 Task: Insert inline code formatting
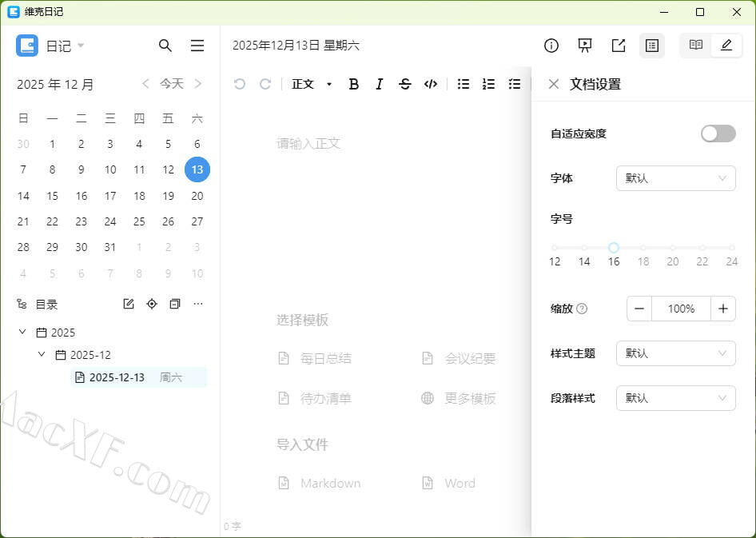(x=431, y=84)
